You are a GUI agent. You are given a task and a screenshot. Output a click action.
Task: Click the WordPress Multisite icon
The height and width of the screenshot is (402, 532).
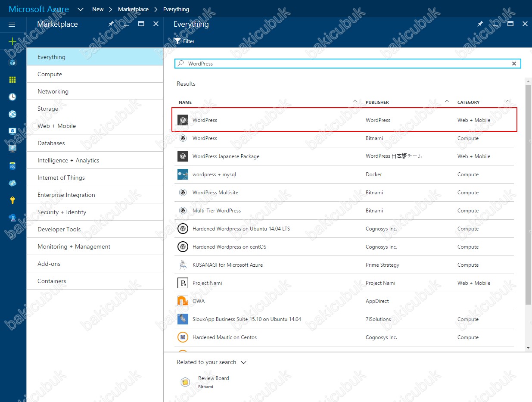point(183,193)
